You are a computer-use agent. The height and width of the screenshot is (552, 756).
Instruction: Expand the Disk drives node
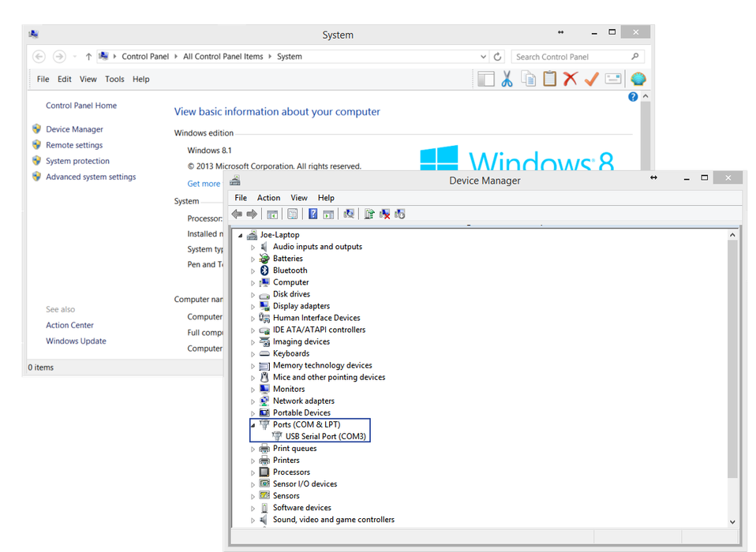tap(253, 295)
